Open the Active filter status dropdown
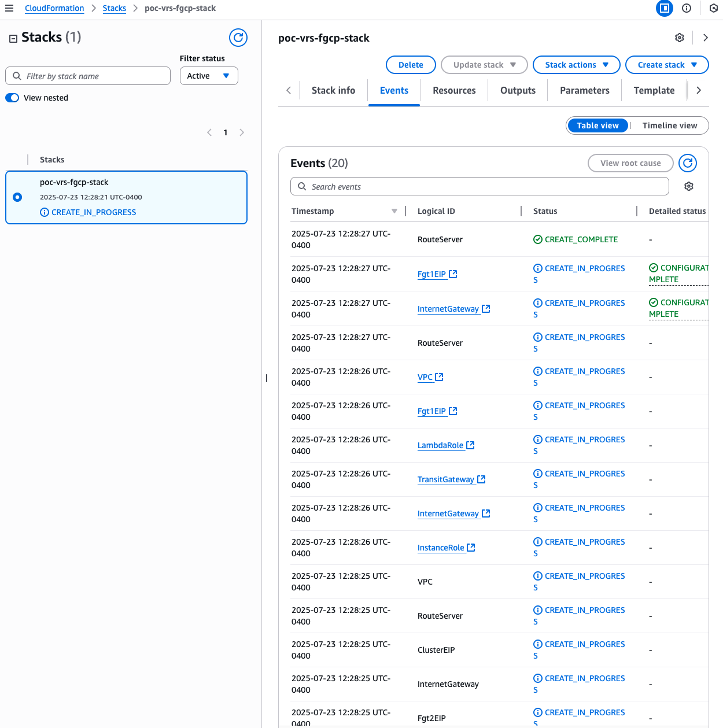The image size is (723, 728). click(209, 76)
